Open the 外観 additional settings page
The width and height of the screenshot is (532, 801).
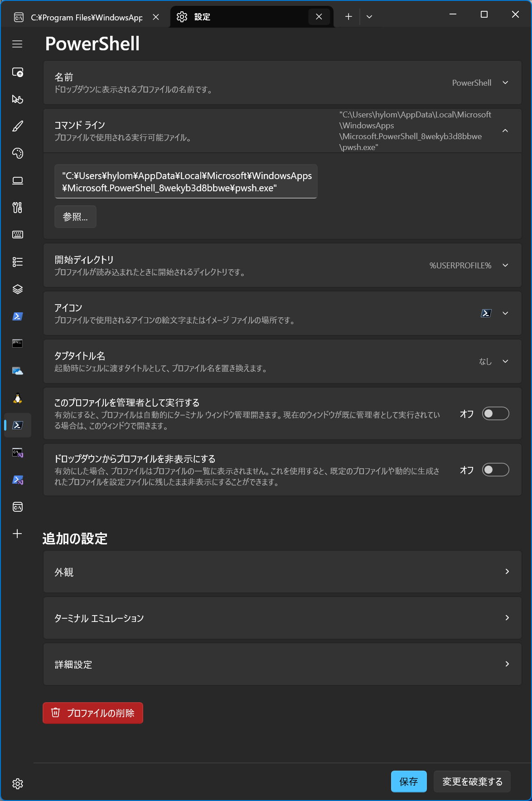pyautogui.click(x=282, y=572)
